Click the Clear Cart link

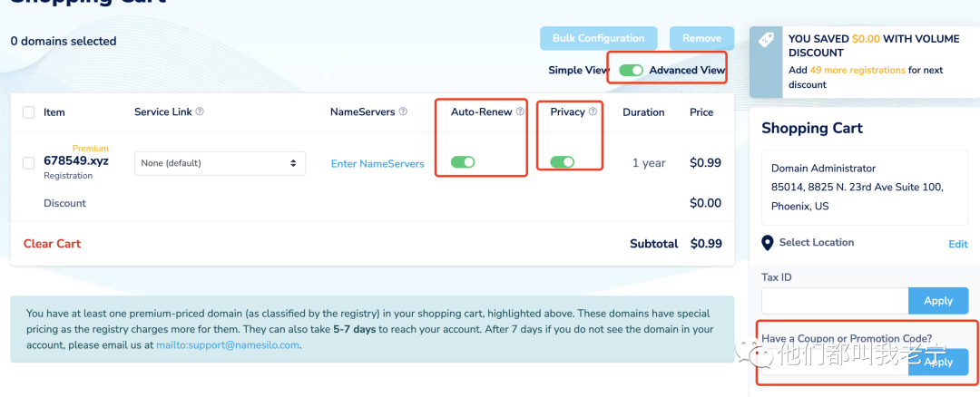pos(52,244)
